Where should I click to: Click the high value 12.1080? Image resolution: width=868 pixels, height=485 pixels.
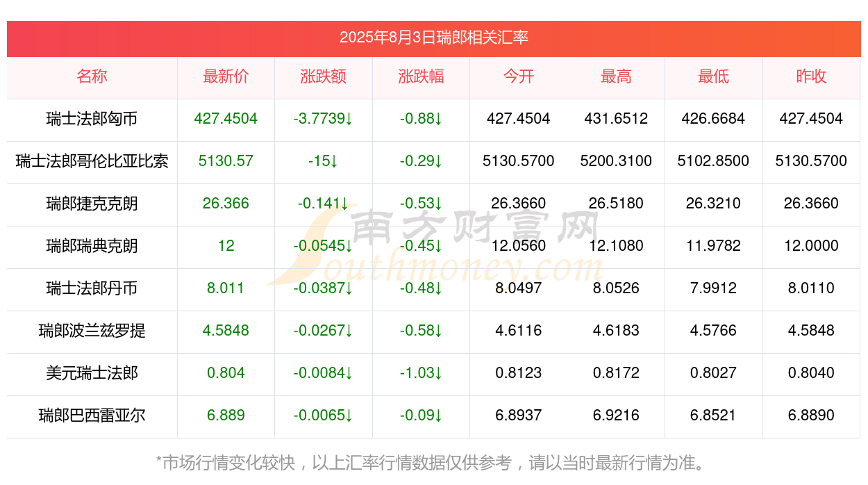point(616,246)
